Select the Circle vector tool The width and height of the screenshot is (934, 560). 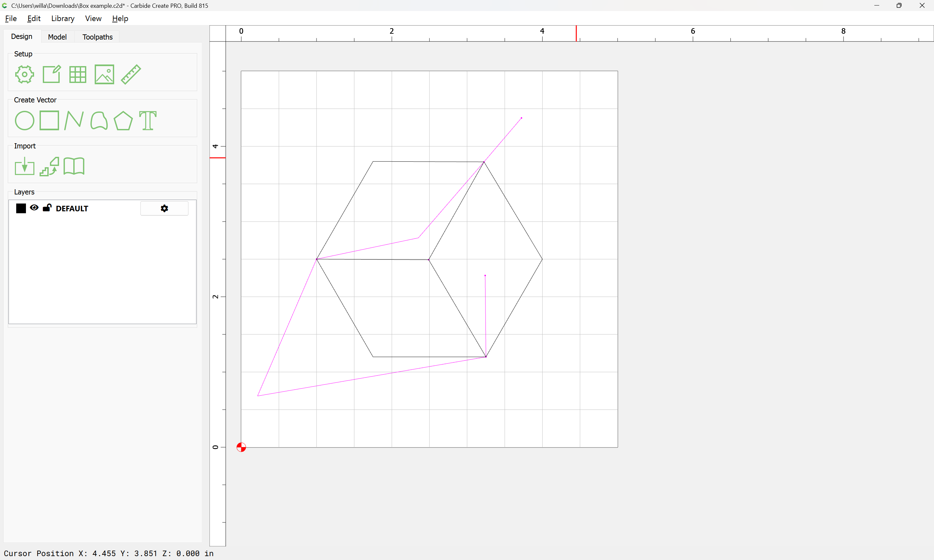[x=25, y=120]
